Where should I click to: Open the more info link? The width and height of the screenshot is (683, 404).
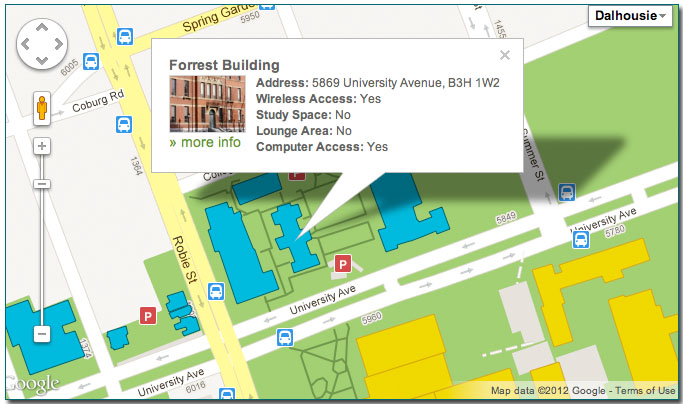(x=205, y=142)
